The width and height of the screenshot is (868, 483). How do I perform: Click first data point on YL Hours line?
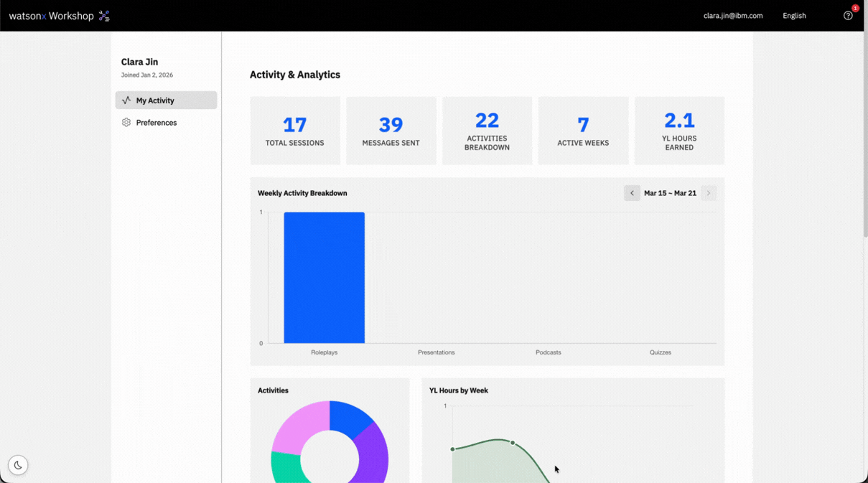pos(452,449)
